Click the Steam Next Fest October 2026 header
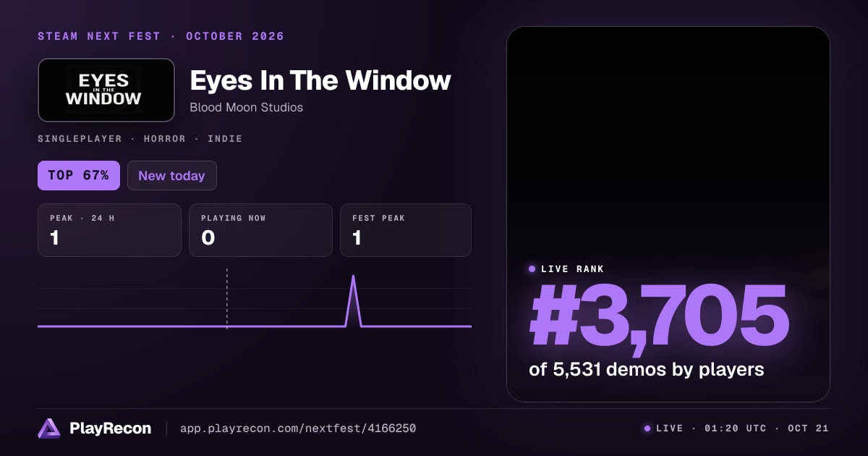 [161, 36]
